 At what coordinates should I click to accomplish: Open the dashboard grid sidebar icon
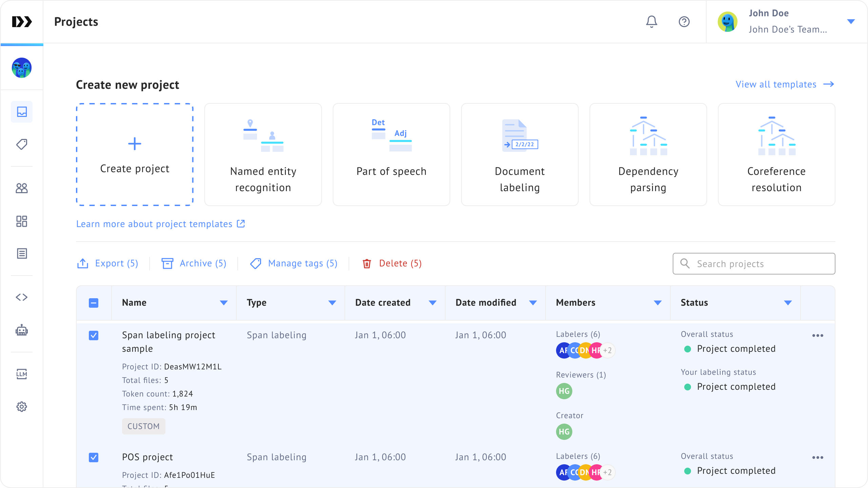[22, 221]
